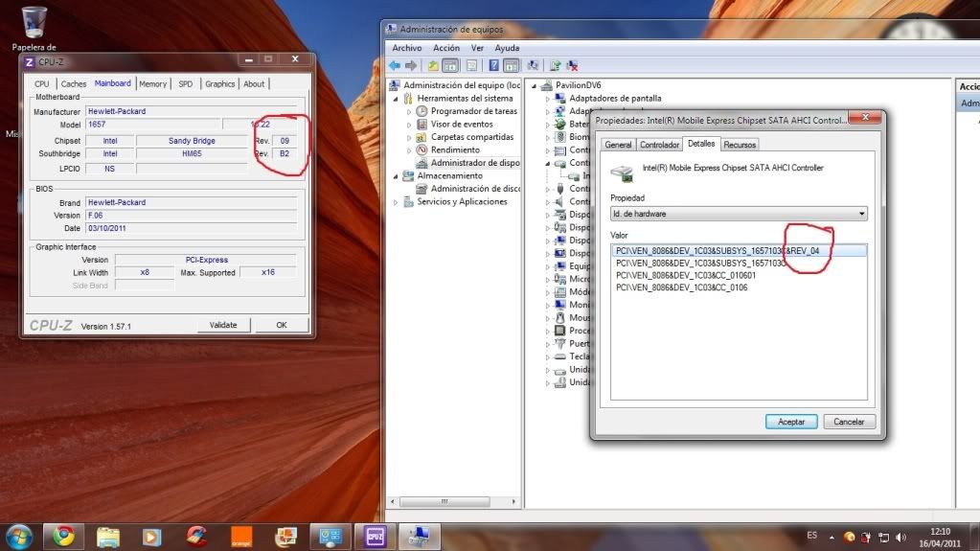The width and height of the screenshot is (980, 551).
Task: Click the BIOS Version F.06 field
Action: coord(192,216)
